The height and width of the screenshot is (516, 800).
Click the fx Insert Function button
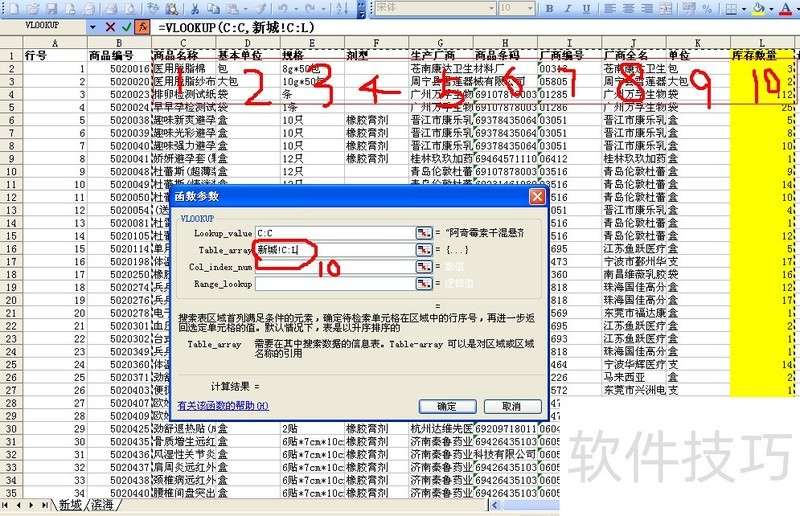[142, 27]
